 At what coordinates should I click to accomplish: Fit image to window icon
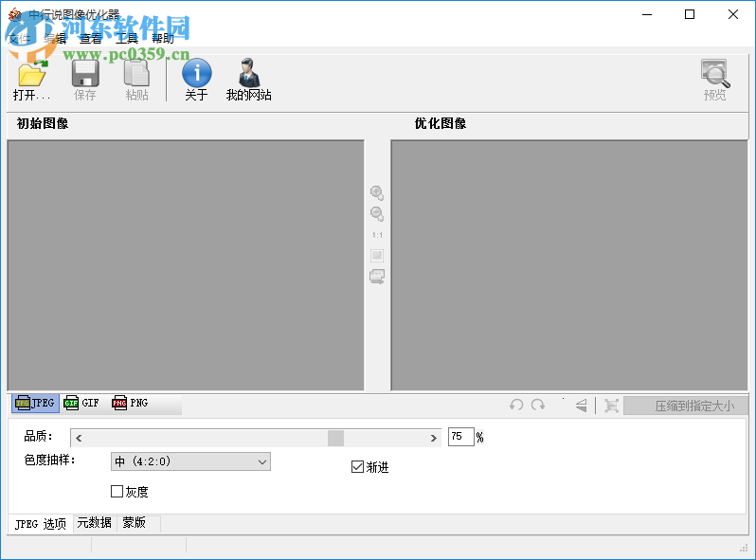point(377,255)
